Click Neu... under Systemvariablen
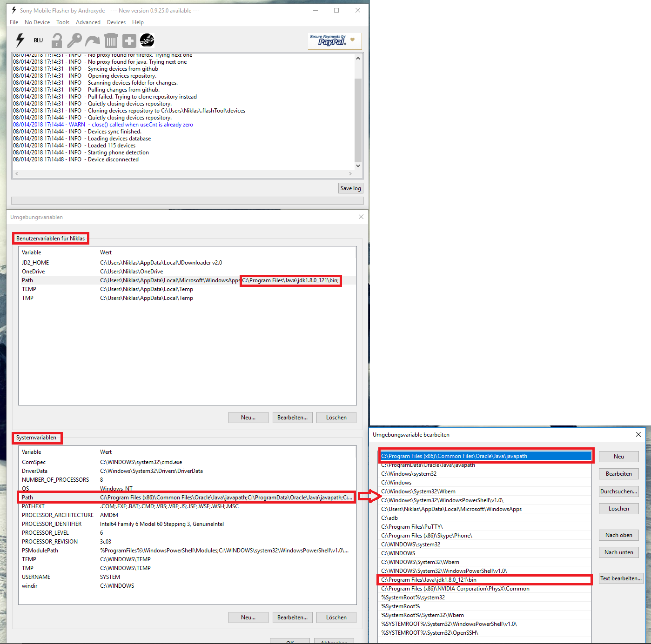The image size is (651, 644). click(x=248, y=617)
